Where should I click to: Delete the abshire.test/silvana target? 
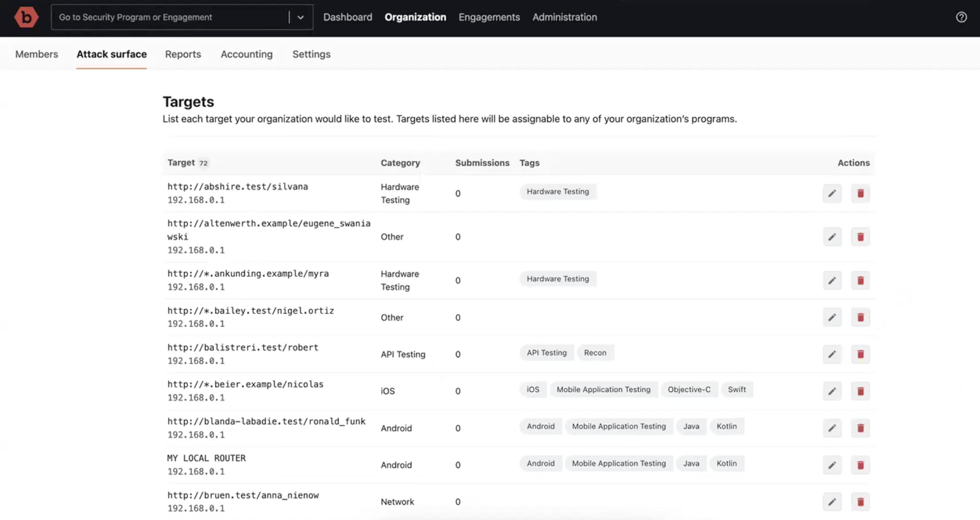click(861, 193)
